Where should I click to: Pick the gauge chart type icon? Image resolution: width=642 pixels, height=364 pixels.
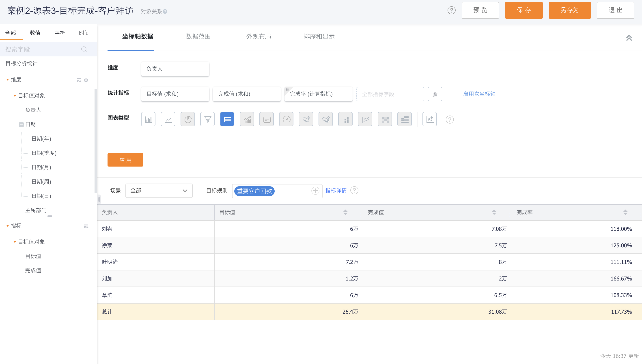pyautogui.click(x=286, y=119)
